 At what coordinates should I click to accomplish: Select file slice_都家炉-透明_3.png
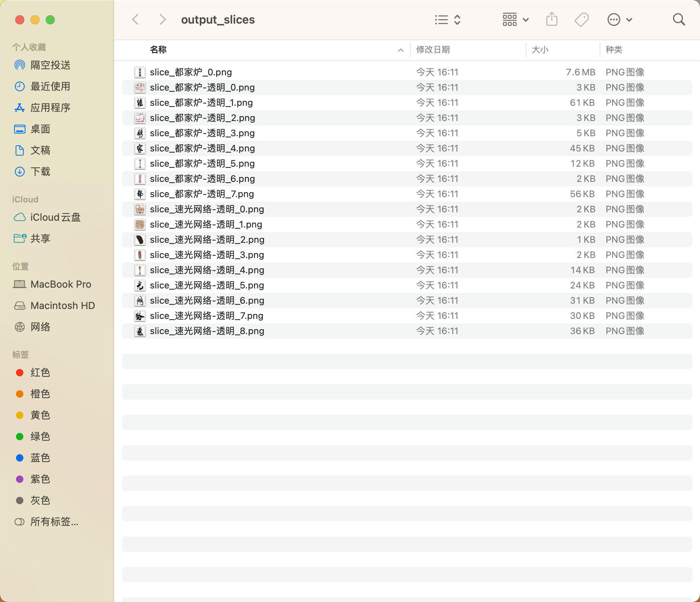click(407, 133)
